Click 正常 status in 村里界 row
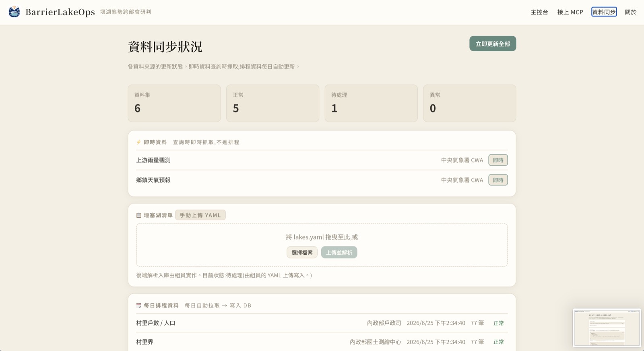The image size is (644, 351). pos(498,342)
